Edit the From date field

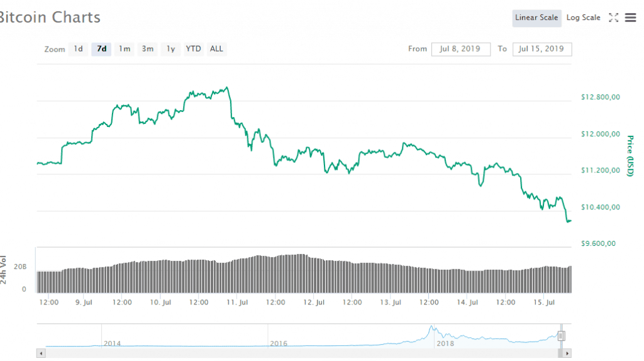(x=461, y=49)
